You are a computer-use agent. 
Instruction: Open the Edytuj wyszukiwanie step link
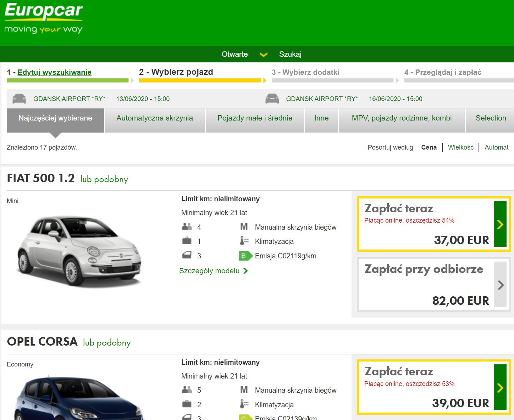click(54, 72)
